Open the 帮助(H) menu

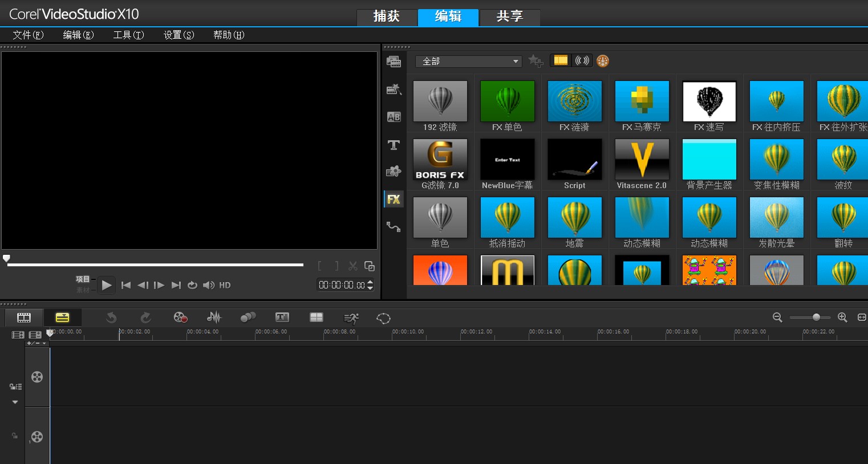(x=229, y=35)
